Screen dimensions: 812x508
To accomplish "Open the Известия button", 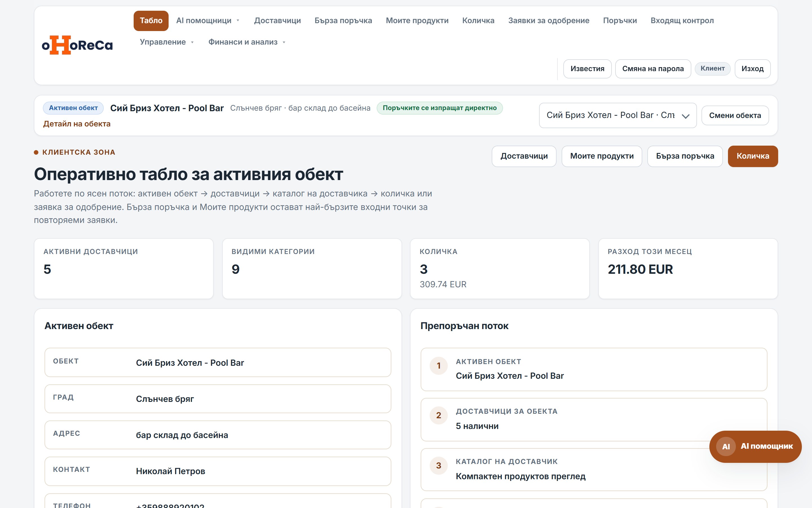I will point(587,69).
